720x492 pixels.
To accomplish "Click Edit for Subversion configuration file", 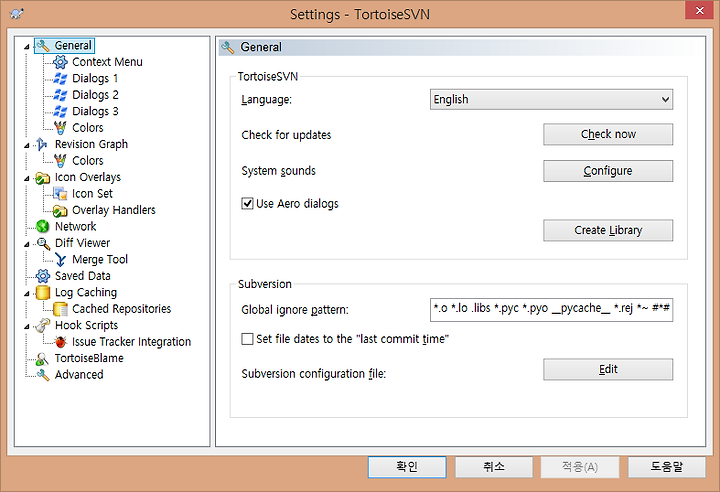I will (608, 369).
